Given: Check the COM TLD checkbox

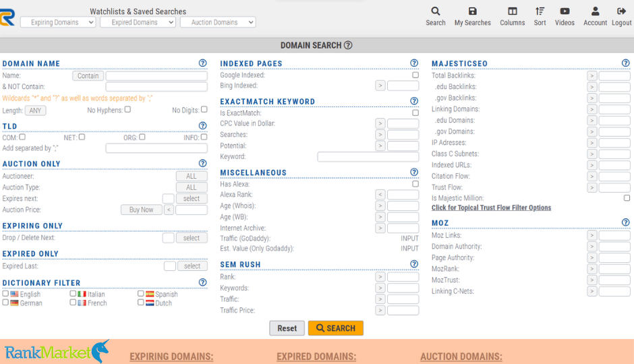Looking at the screenshot, I should pyautogui.click(x=22, y=137).
